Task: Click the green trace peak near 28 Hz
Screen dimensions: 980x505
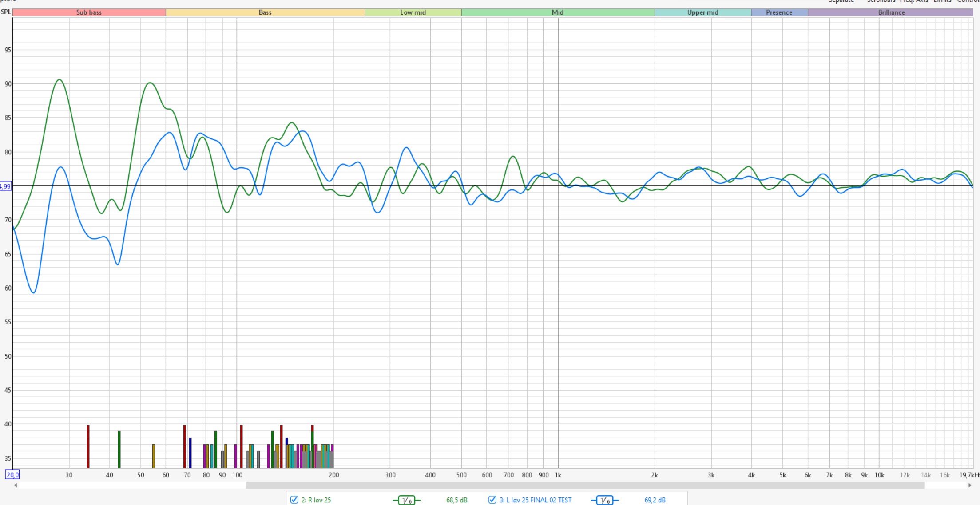Action: [60, 80]
